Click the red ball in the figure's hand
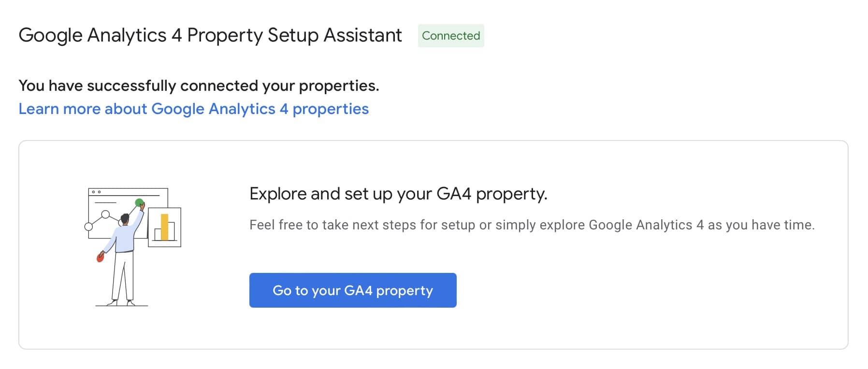The height and width of the screenshot is (369, 868). [100, 258]
